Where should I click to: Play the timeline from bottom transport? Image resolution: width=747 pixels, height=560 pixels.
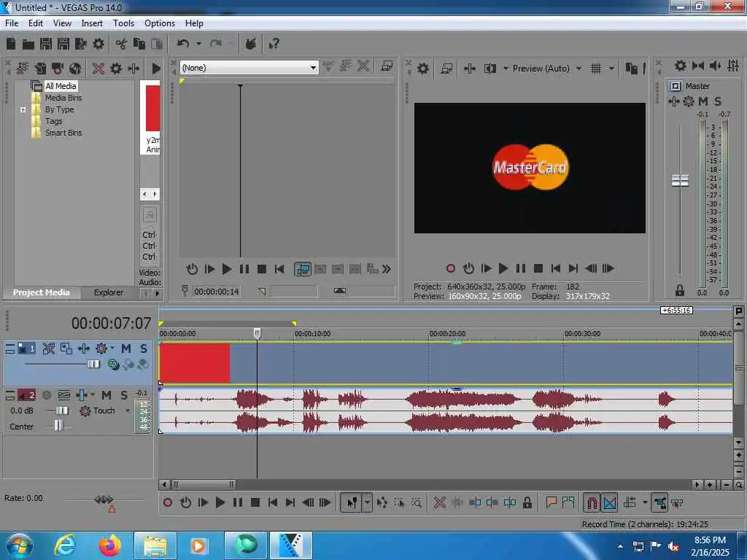[220, 503]
